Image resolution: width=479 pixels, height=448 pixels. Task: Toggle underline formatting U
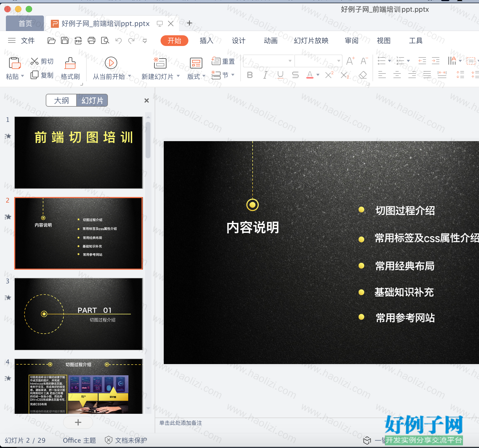(280, 75)
